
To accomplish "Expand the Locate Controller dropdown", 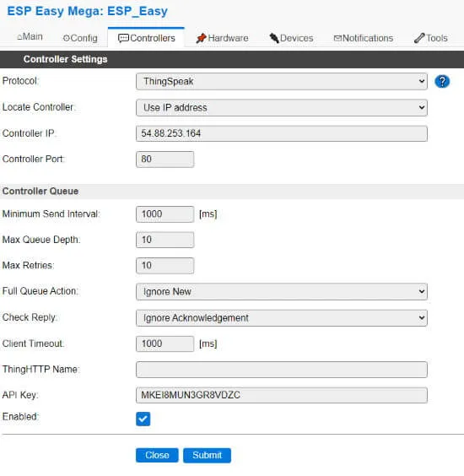I will point(282,107).
